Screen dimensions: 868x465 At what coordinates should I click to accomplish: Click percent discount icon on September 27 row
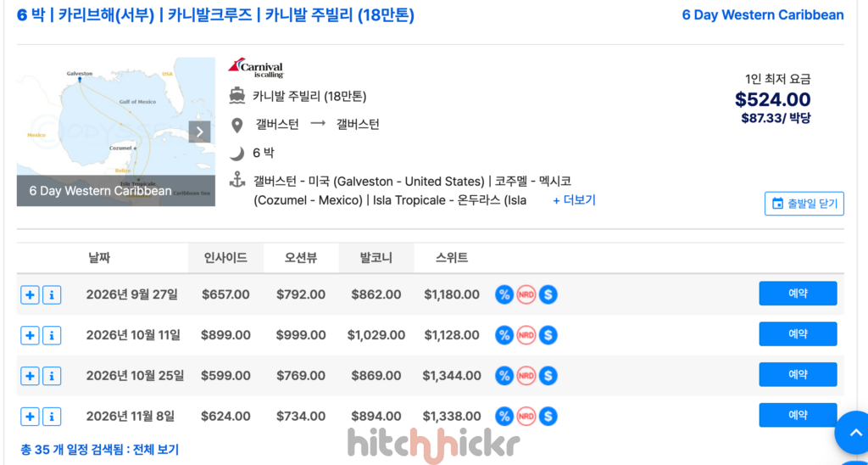pos(504,294)
